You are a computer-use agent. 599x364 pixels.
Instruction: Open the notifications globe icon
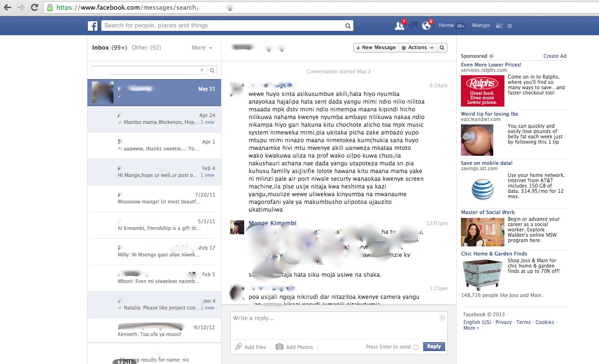426,26
